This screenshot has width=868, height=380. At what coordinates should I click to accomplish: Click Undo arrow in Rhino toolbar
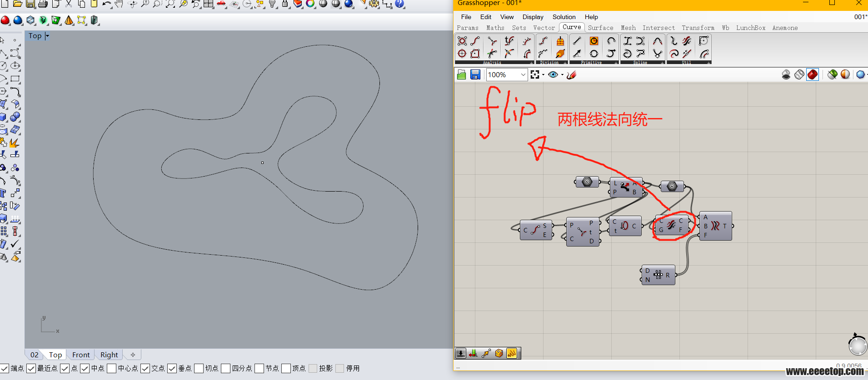click(x=107, y=4)
